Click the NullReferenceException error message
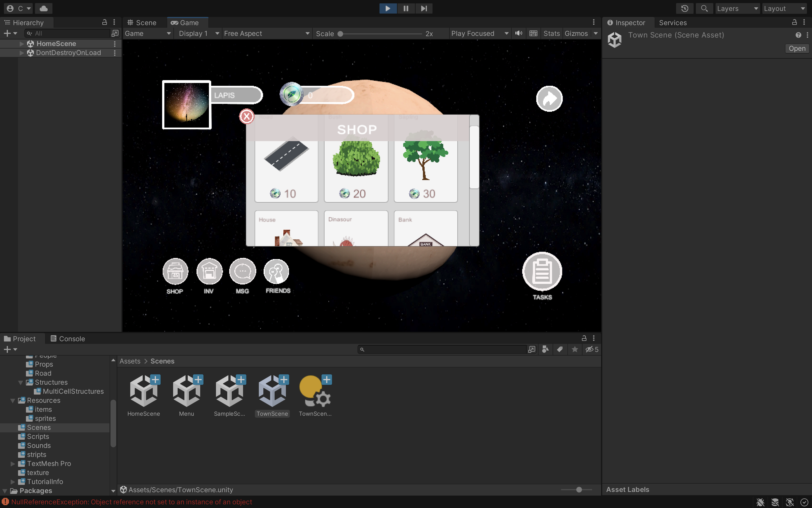This screenshot has height=508, width=812. pos(132,502)
